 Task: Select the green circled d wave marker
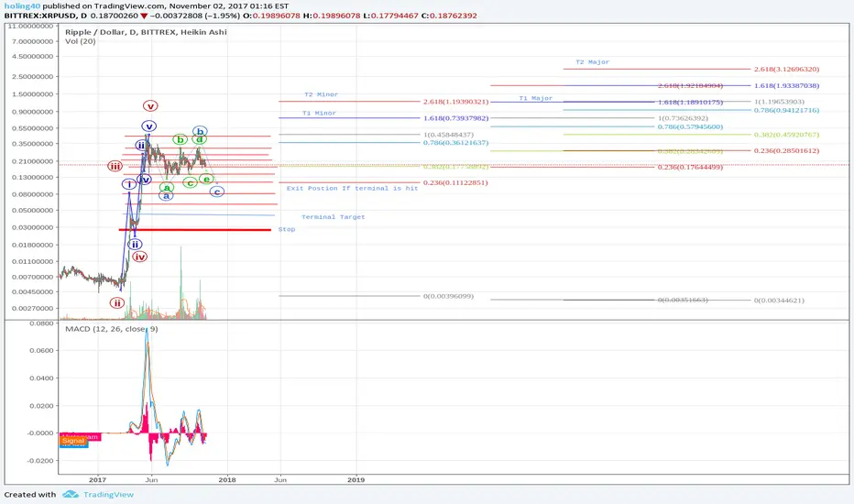[x=200, y=139]
